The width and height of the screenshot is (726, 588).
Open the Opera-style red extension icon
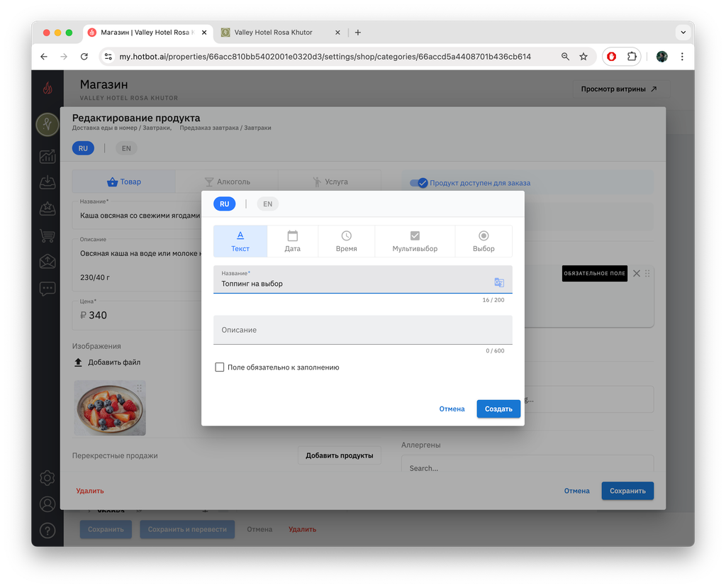point(612,57)
